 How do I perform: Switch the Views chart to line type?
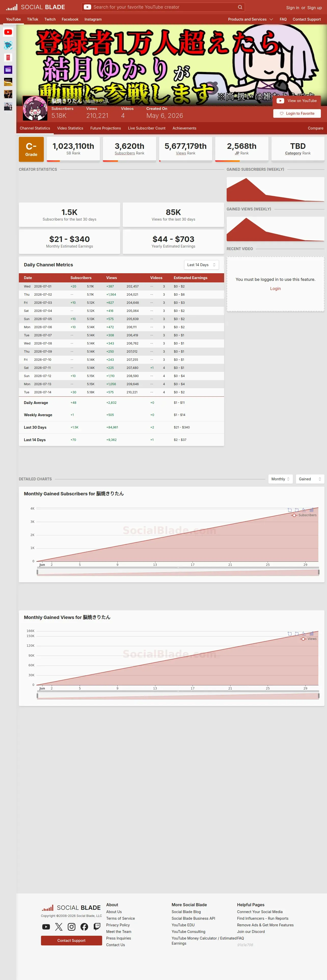coord(303,633)
